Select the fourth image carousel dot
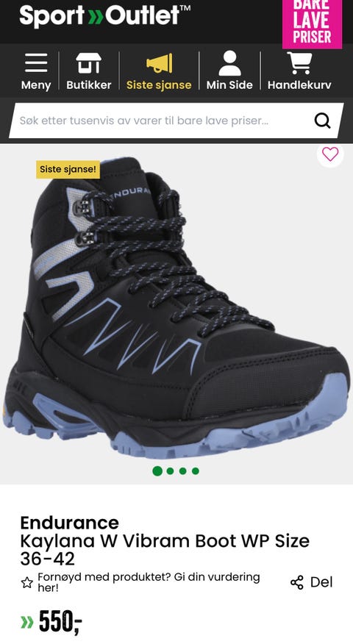The width and height of the screenshot is (353, 644). coord(196,471)
